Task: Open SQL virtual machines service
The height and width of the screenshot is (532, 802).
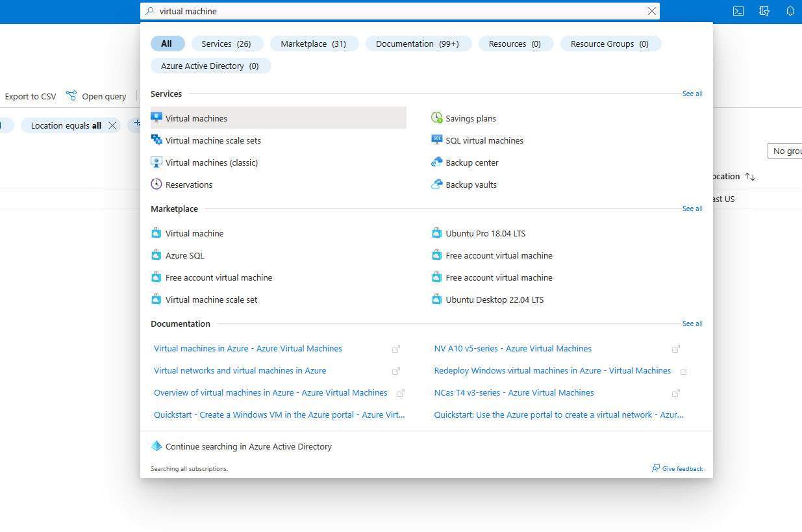Action: pyautogui.click(x=484, y=140)
